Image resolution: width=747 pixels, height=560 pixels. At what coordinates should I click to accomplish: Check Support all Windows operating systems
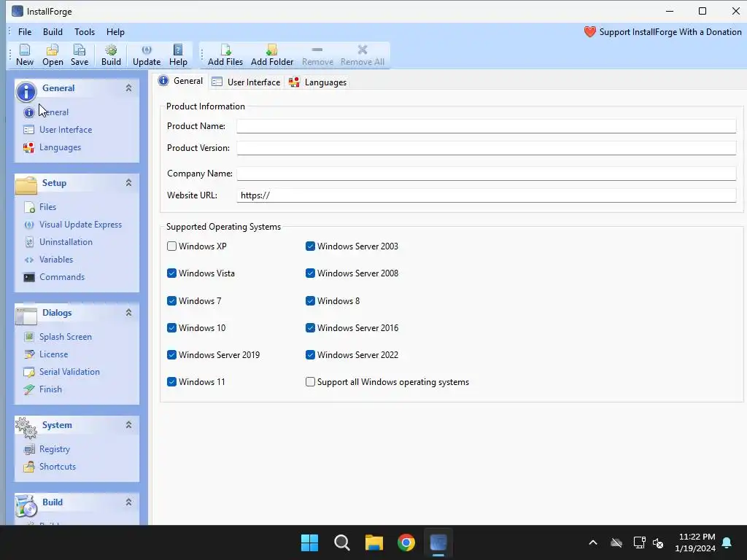coord(310,382)
